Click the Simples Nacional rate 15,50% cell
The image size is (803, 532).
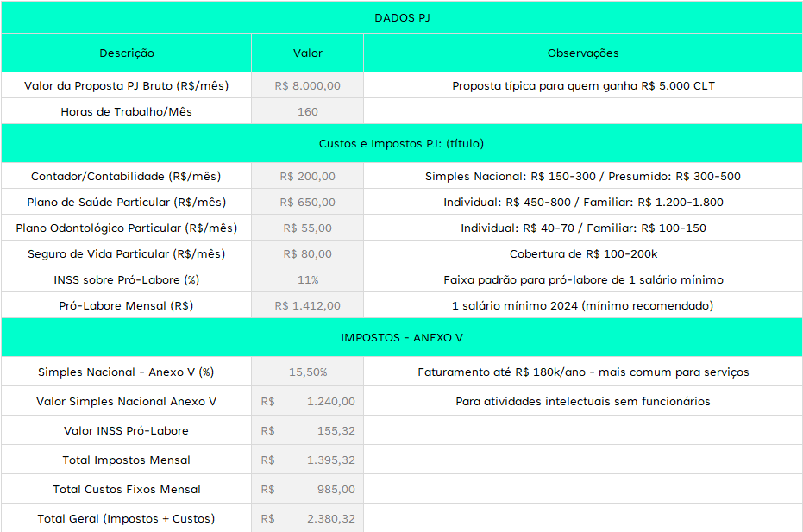[x=307, y=372]
